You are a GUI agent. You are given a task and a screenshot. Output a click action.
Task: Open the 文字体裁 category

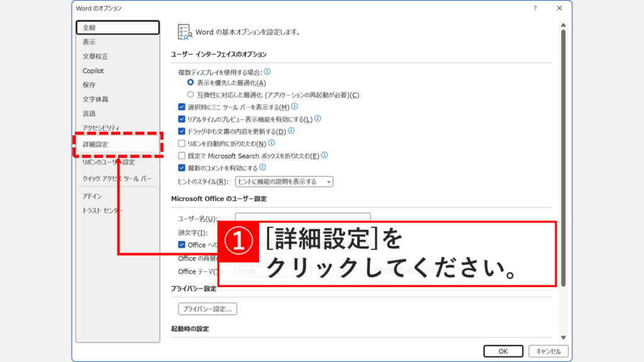coord(118,99)
